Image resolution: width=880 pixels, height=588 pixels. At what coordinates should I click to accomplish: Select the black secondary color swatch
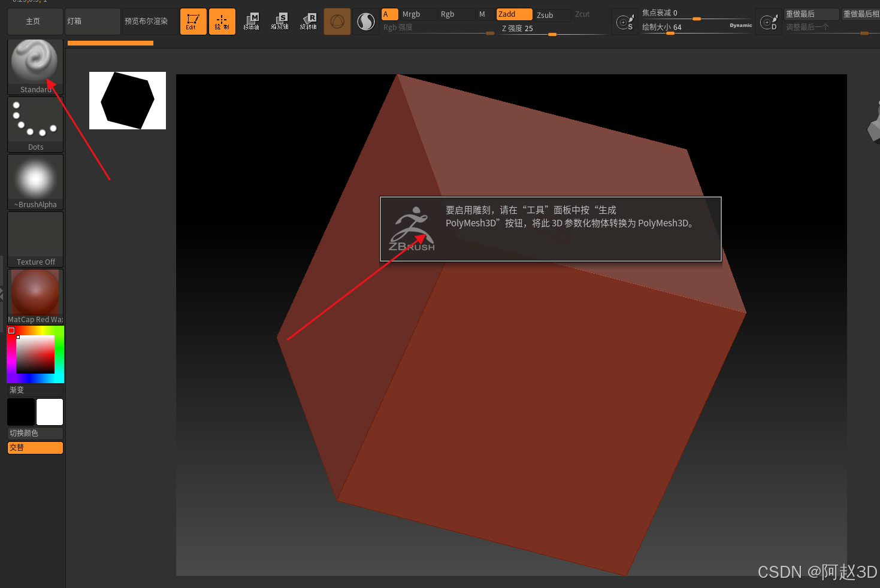21,412
